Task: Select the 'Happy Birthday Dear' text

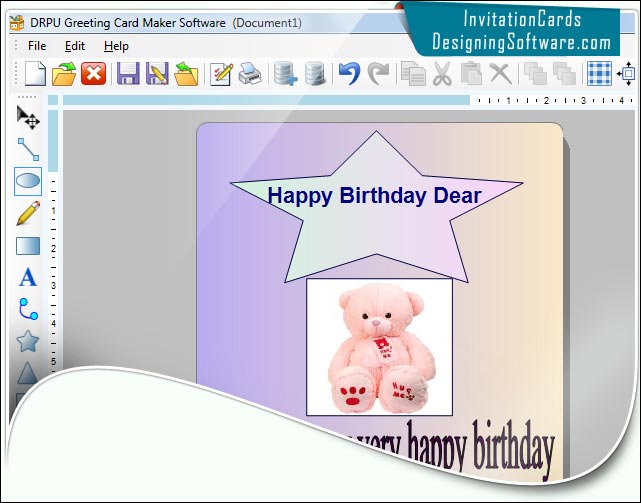Action: pyautogui.click(x=374, y=196)
